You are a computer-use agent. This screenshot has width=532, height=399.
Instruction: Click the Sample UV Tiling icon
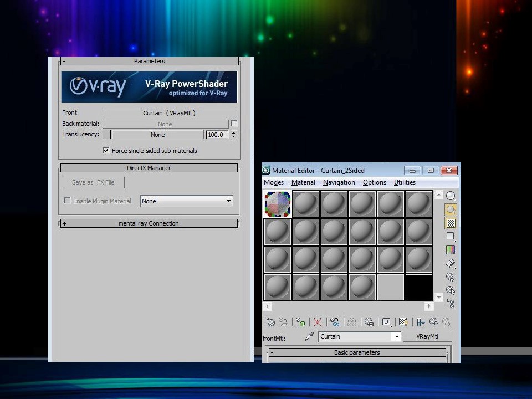(x=450, y=236)
